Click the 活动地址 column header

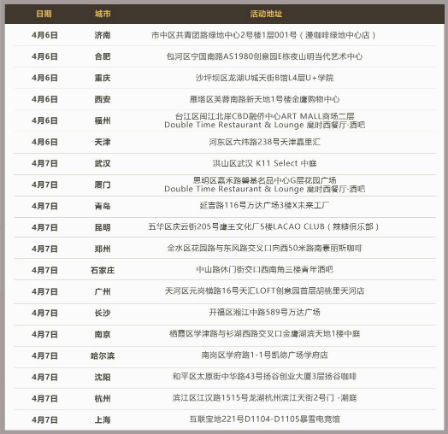pyautogui.click(x=266, y=14)
